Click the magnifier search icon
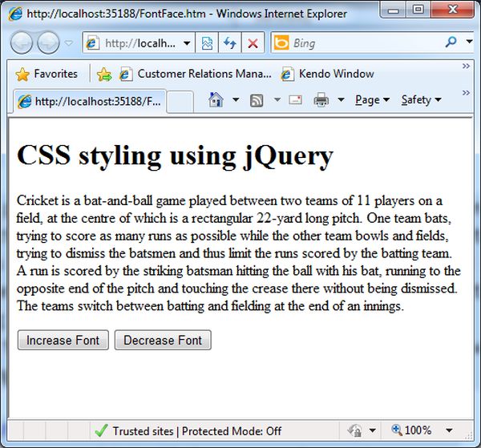 point(451,42)
